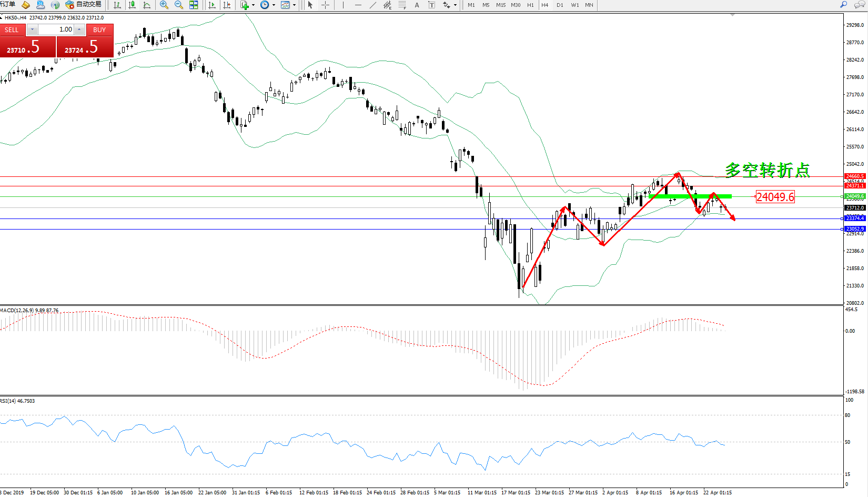Switch chart to candlestick display
The height and width of the screenshot is (497, 868).
point(132,5)
